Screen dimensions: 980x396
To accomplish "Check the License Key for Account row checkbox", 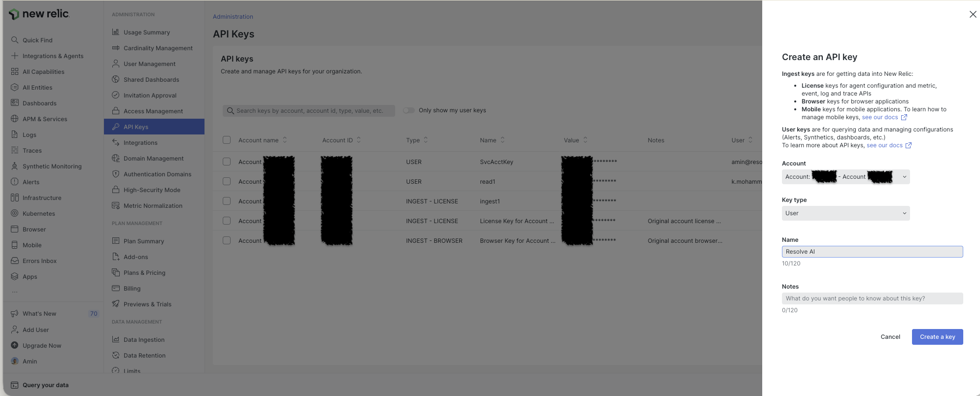I will click(227, 221).
